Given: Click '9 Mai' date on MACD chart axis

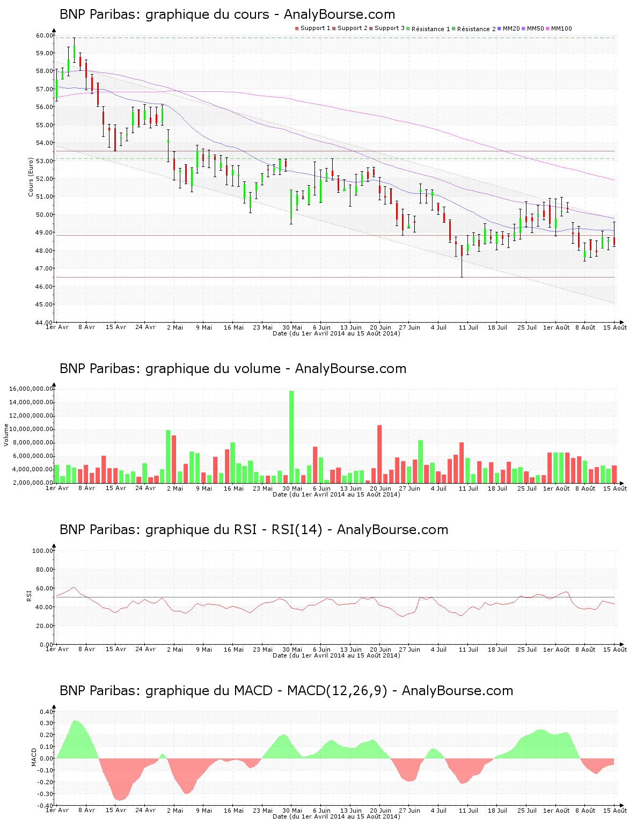Looking at the screenshot, I should [x=204, y=810].
